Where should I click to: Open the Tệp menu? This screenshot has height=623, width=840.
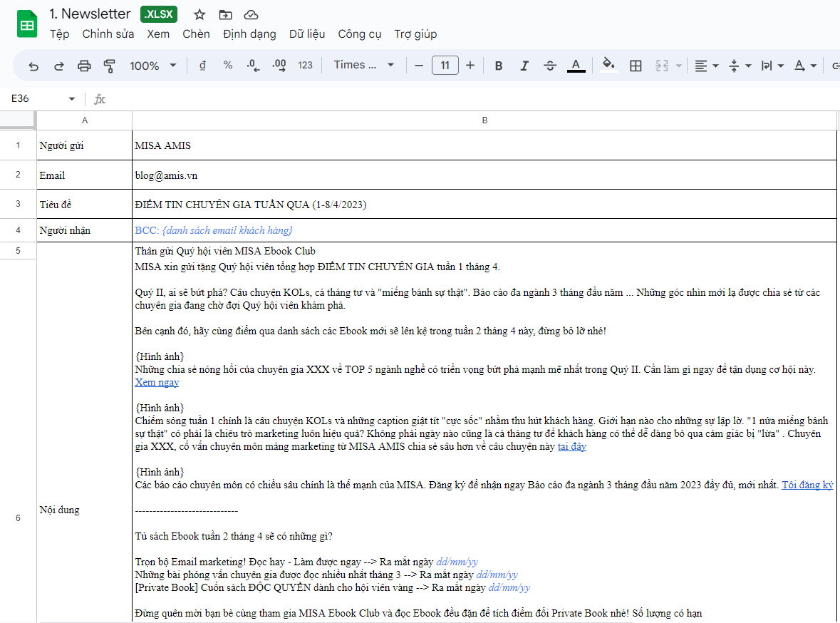(x=59, y=34)
